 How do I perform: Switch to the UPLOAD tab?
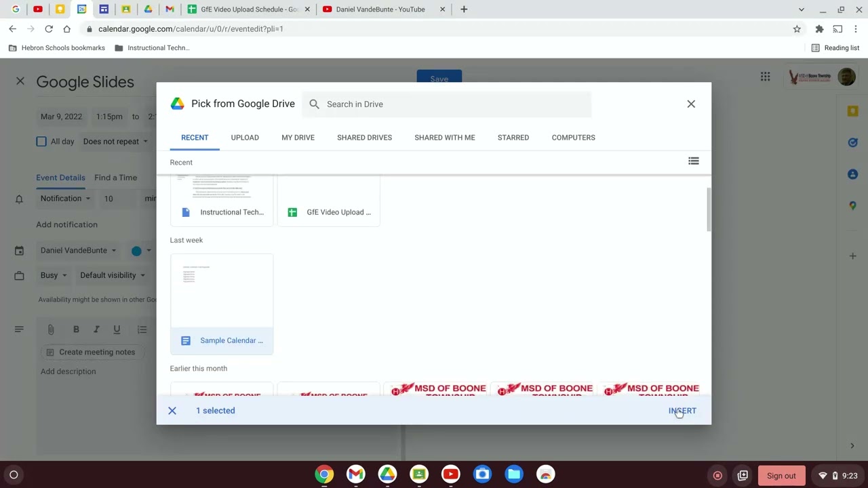245,138
